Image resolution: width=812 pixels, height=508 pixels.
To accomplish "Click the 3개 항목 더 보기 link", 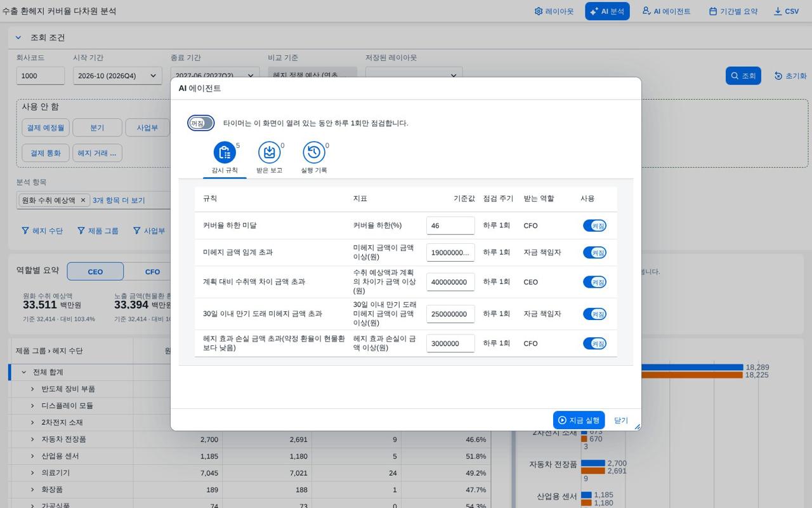I will pyautogui.click(x=119, y=200).
